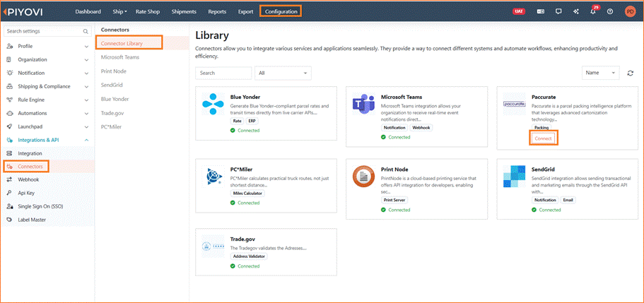The image size is (644, 303).
Task: Click the Library search input field
Action: point(223,73)
